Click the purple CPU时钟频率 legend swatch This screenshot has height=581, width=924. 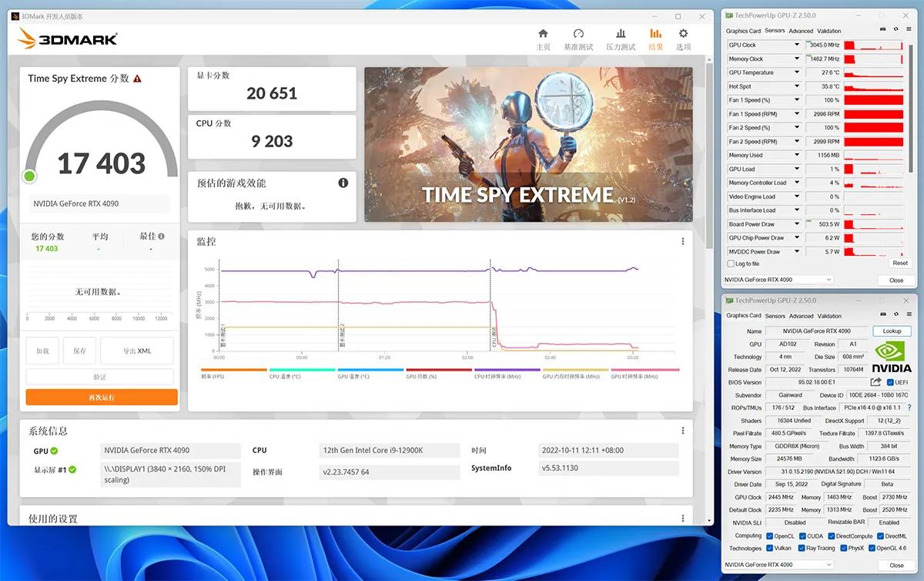tap(506, 370)
